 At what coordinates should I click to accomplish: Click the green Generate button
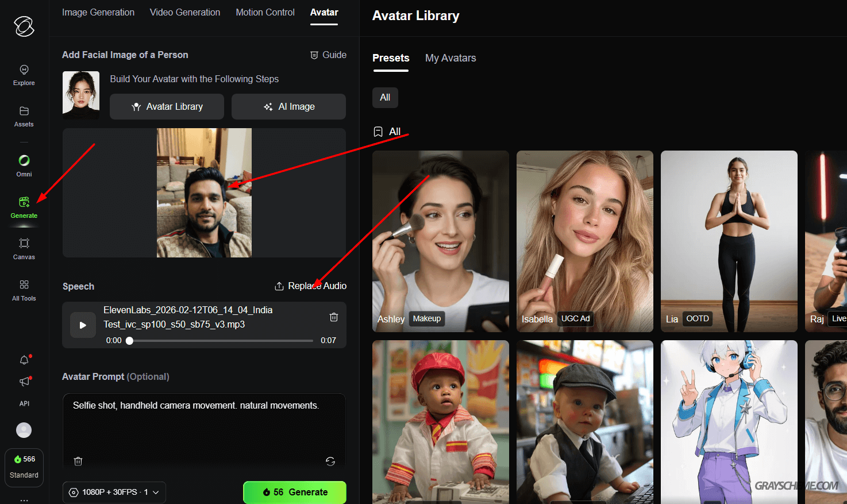[x=295, y=493]
